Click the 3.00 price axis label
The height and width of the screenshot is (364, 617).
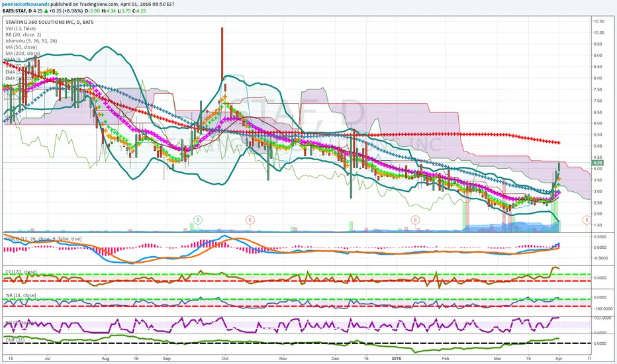click(x=598, y=191)
